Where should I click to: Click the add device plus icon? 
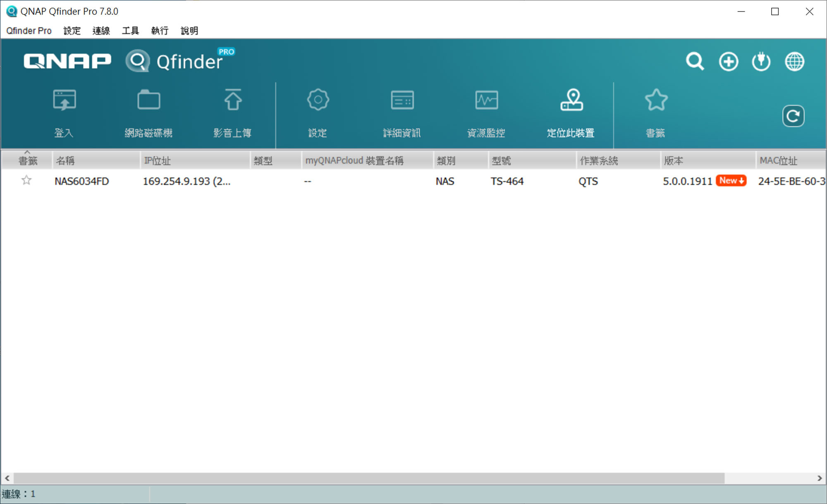pyautogui.click(x=728, y=62)
